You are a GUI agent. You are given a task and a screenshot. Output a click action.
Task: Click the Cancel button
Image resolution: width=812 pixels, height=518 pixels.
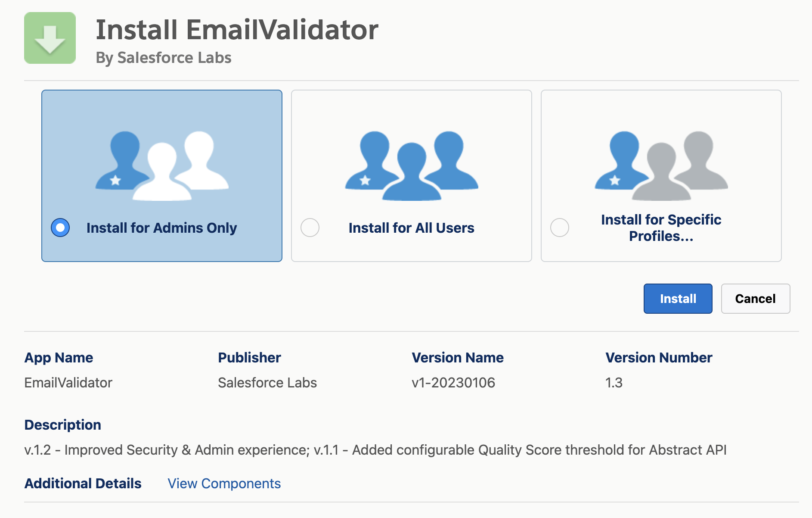(x=755, y=299)
